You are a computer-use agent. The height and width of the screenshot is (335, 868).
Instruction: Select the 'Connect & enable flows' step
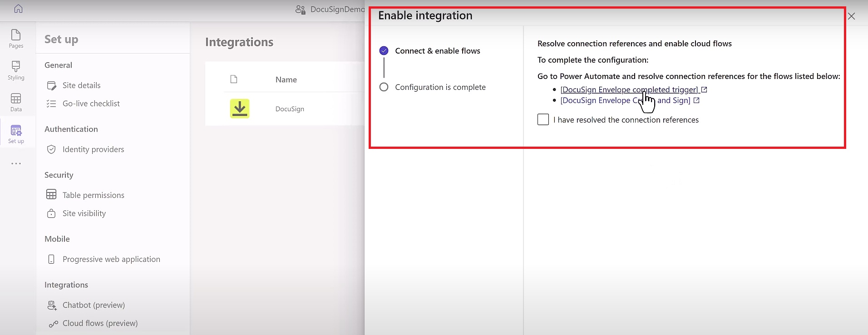[437, 51]
